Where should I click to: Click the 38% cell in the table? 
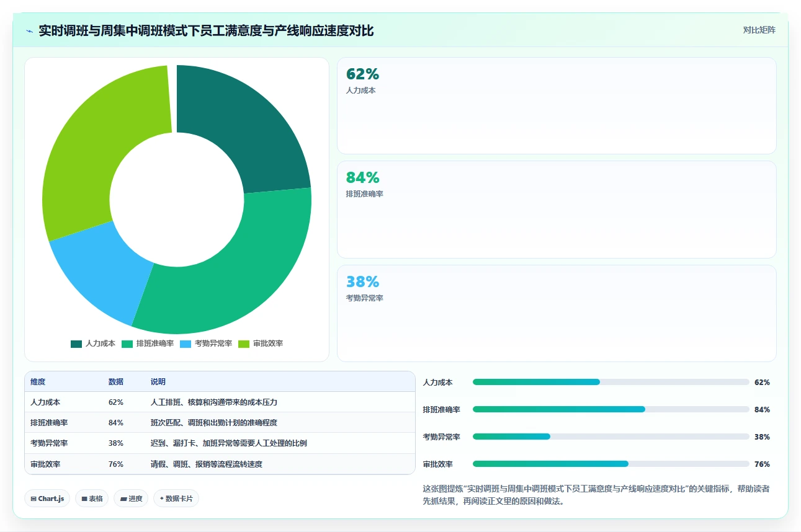coord(116,443)
